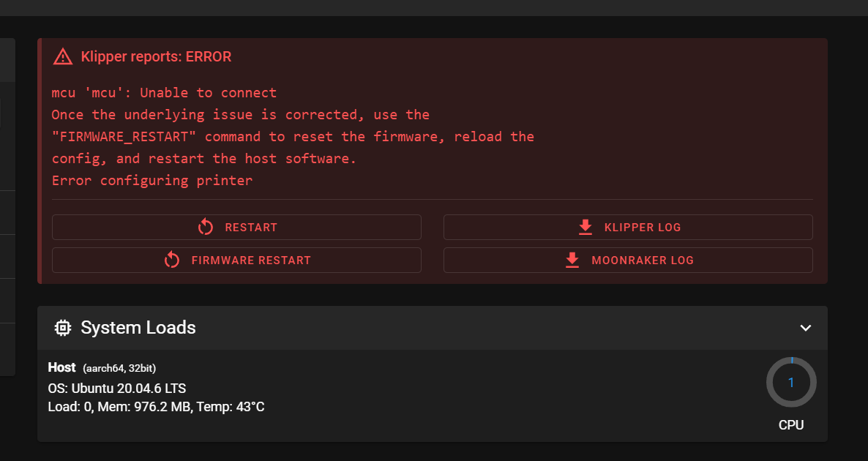The image size is (868, 461).
Task: Select the System Loads panel title
Action: (139, 328)
